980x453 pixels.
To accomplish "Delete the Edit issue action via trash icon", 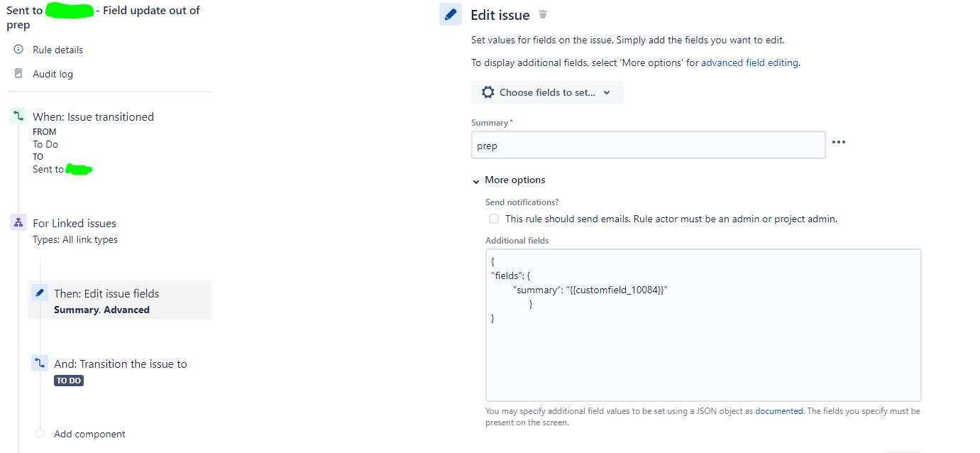I will (543, 14).
